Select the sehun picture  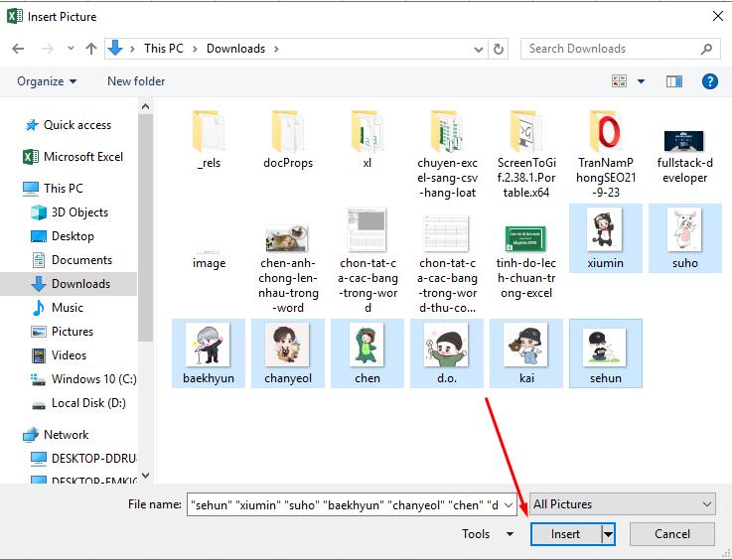click(606, 353)
